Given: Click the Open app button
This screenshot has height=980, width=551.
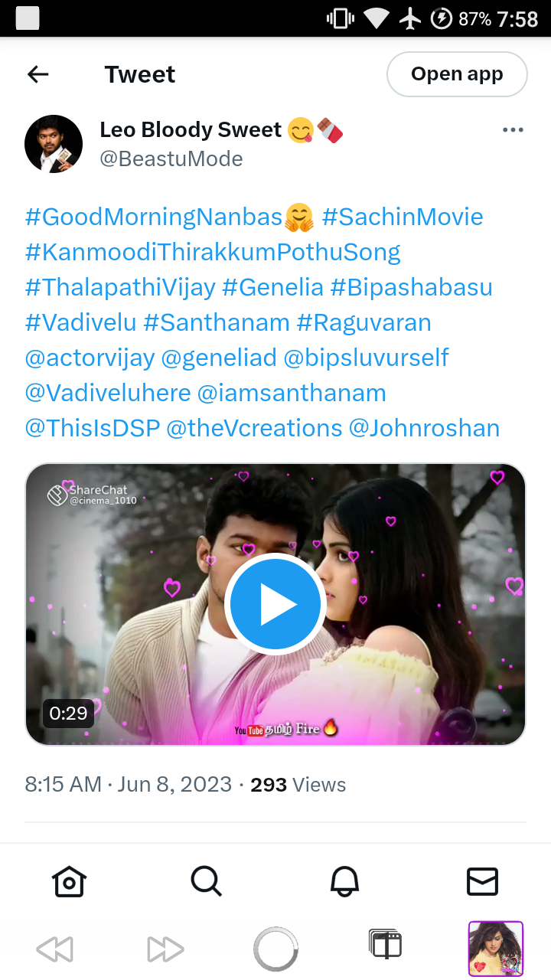Looking at the screenshot, I should [457, 74].
